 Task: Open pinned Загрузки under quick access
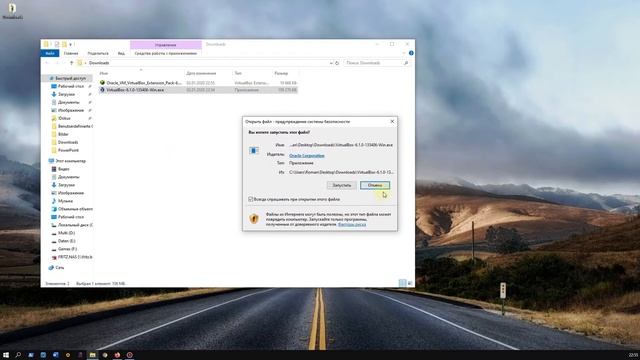(x=66, y=94)
